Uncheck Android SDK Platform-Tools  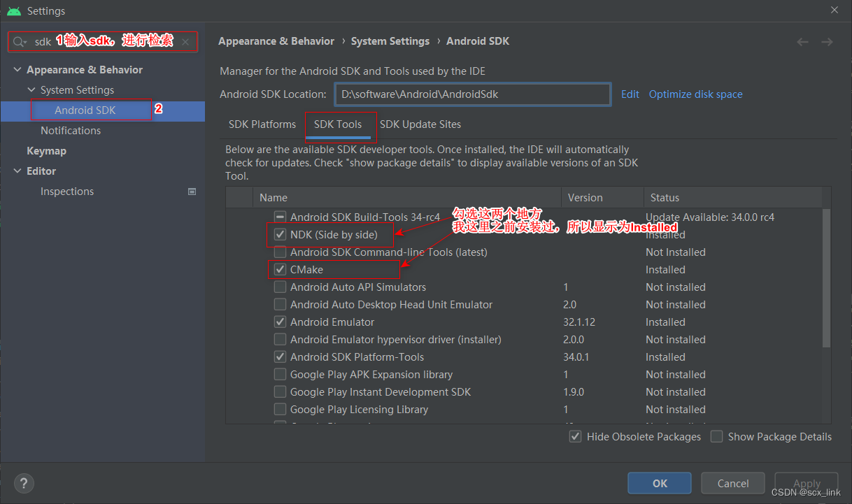click(x=280, y=357)
